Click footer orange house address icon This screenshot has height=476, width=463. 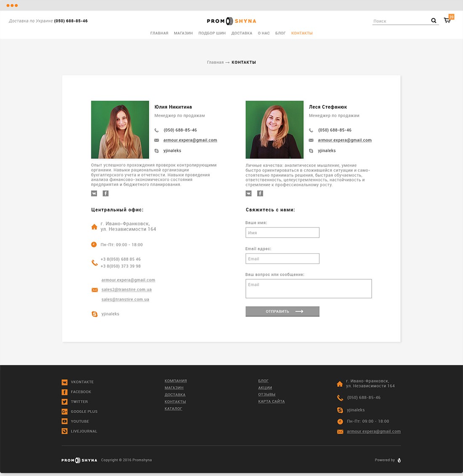click(x=340, y=384)
